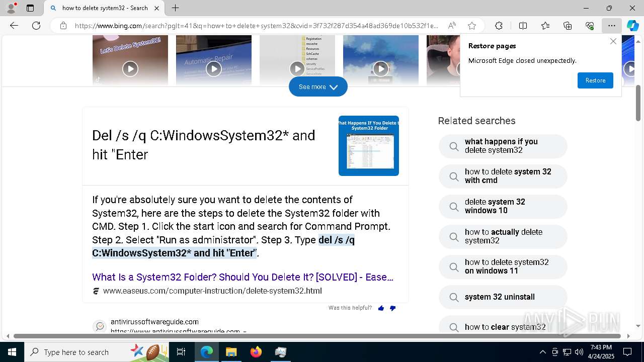
Task: Click the address bar URL field
Action: (257, 26)
